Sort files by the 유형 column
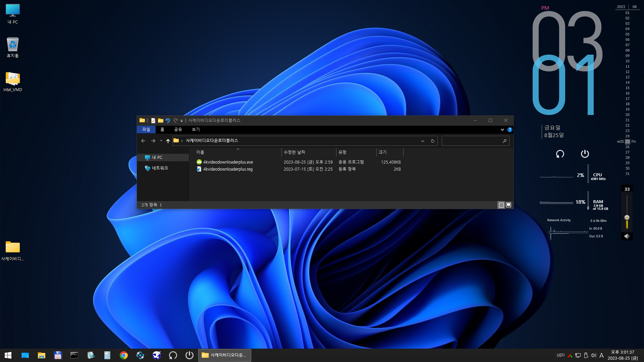Image resolution: width=644 pixels, height=362 pixels. coord(356,152)
